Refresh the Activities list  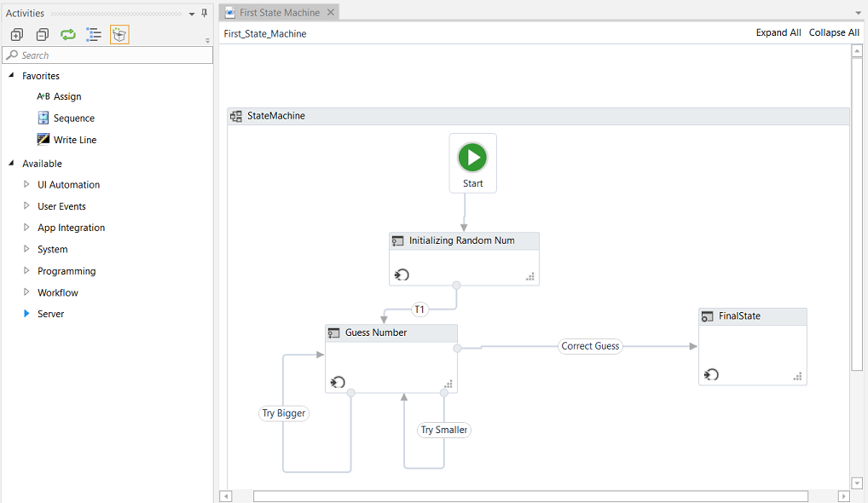(x=67, y=33)
